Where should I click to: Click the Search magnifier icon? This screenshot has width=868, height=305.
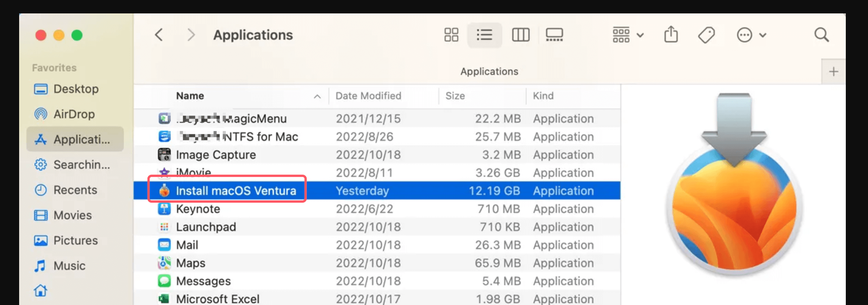(821, 35)
